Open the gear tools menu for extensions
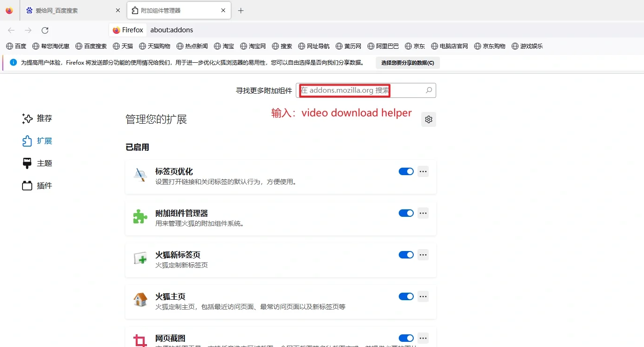Viewport: 644px width, 347px height. (x=429, y=119)
